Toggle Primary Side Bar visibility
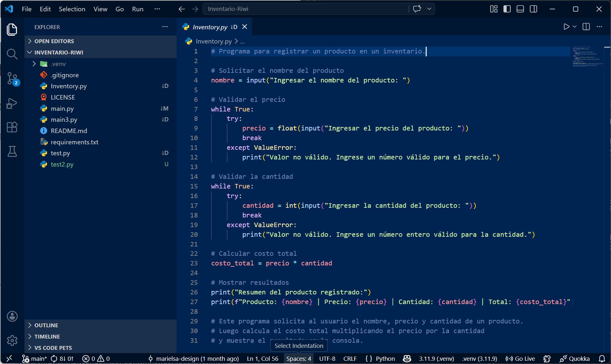611x364 pixels. click(507, 9)
